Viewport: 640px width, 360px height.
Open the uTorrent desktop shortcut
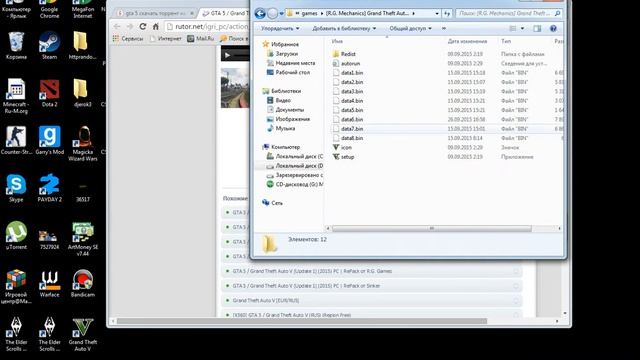click(16, 236)
